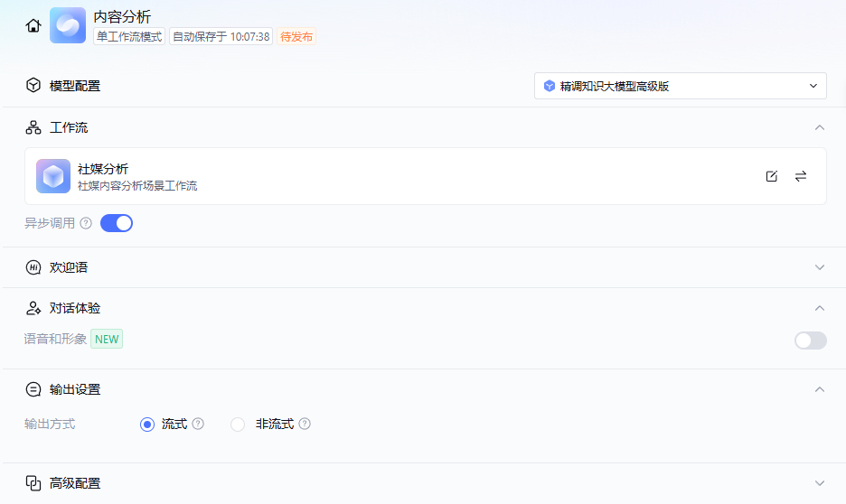This screenshot has height=504, width=846.
Task: Open the 精调知识大模型高级版 model dropdown
Action: (681, 86)
